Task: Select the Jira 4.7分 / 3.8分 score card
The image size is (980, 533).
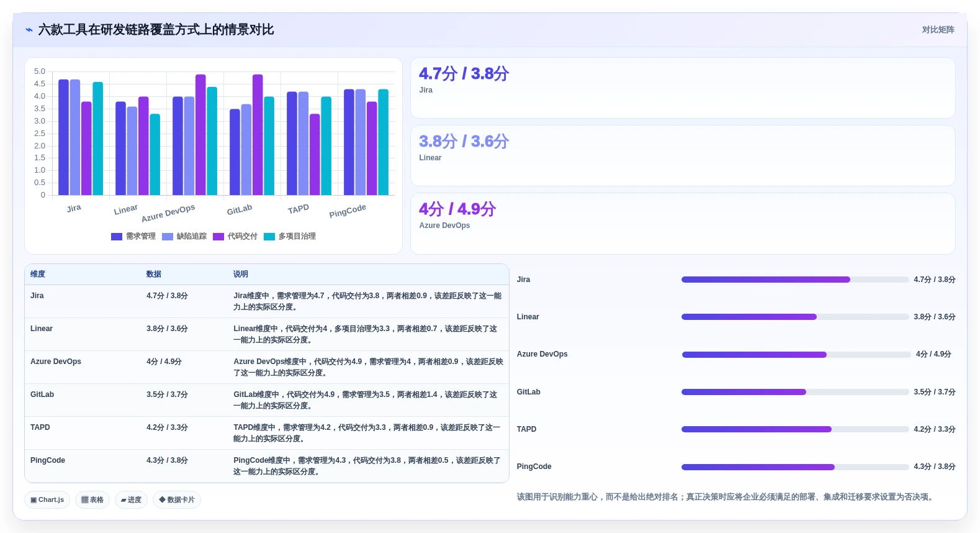Action: click(683, 88)
